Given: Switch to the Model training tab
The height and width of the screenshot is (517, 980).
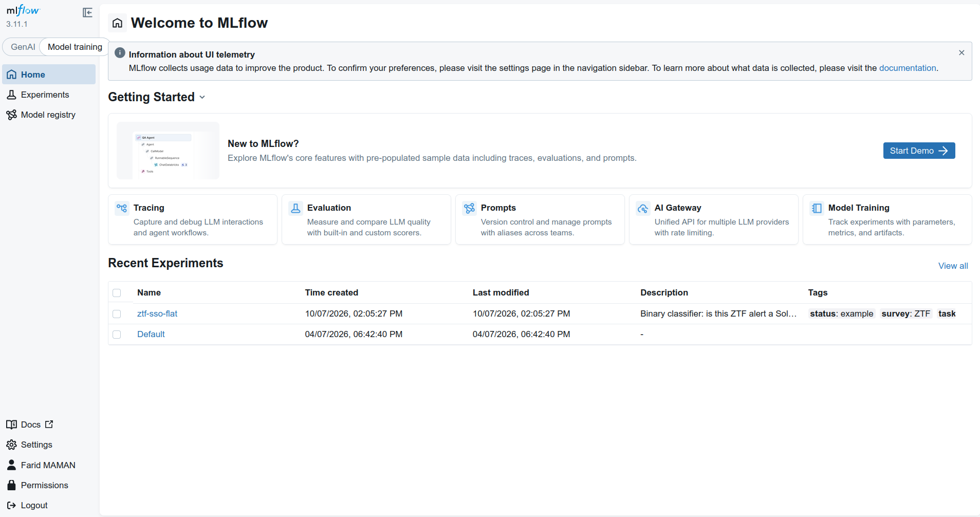Looking at the screenshot, I should pyautogui.click(x=75, y=47).
